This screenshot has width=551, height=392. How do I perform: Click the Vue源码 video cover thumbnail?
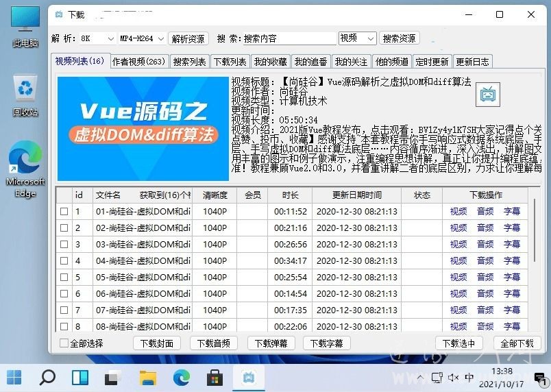143,129
